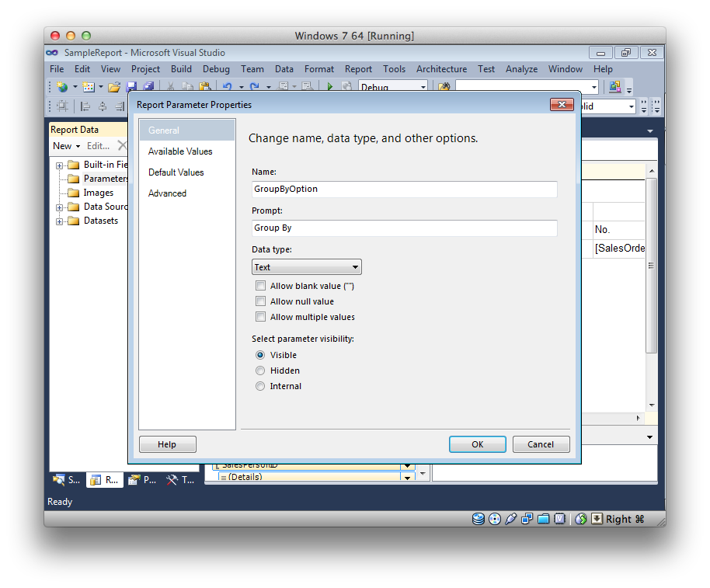Click the vertical scrollbar in report designer
Screen dimensions: 710x588
click(x=651, y=265)
